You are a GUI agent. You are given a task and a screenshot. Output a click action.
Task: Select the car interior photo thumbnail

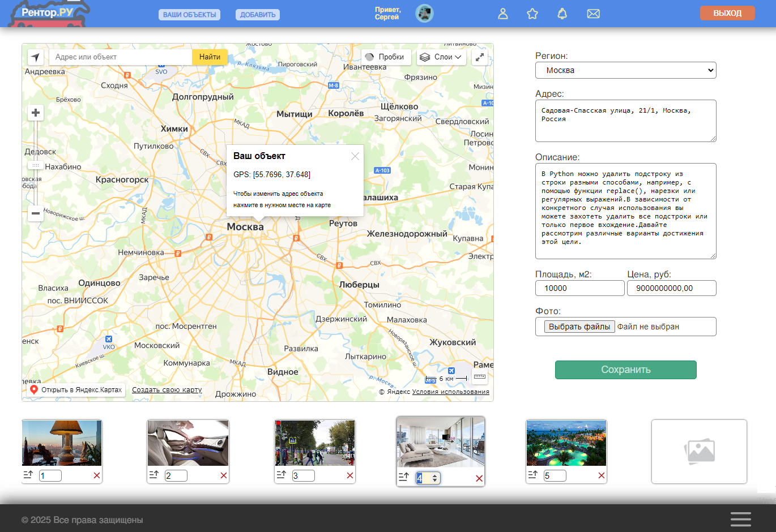pyautogui.click(x=188, y=443)
